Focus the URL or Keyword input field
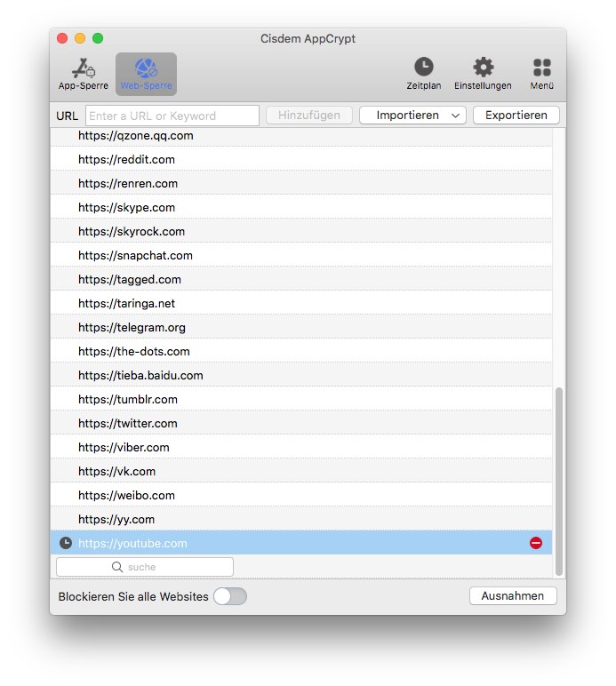Image resolution: width=616 pixels, height=686 pixels. 172,116
